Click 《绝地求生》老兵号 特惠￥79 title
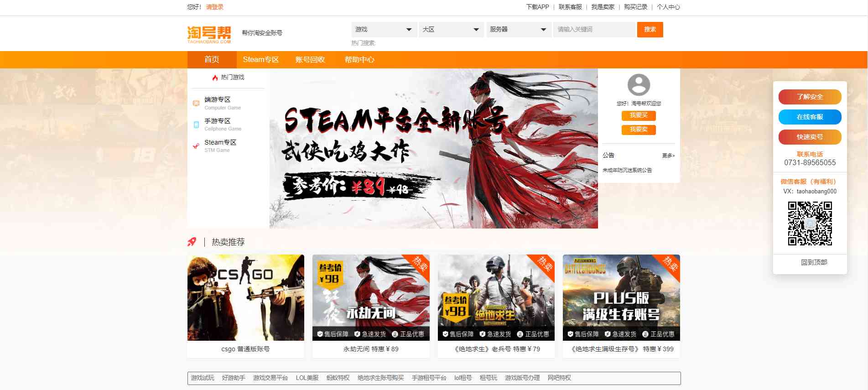Viewport: 868px width, 390px height. (496, 349)
